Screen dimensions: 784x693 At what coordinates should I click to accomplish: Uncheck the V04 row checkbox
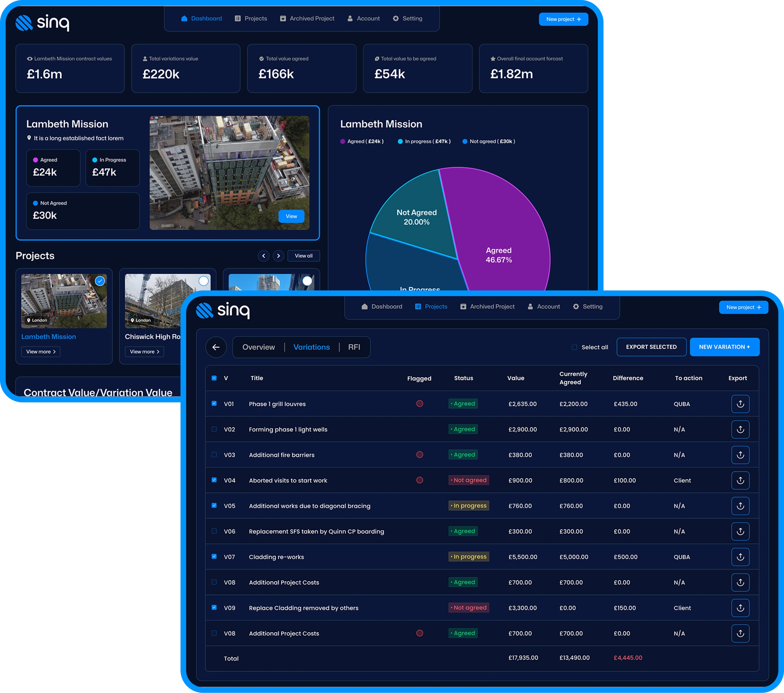point(214,480)
